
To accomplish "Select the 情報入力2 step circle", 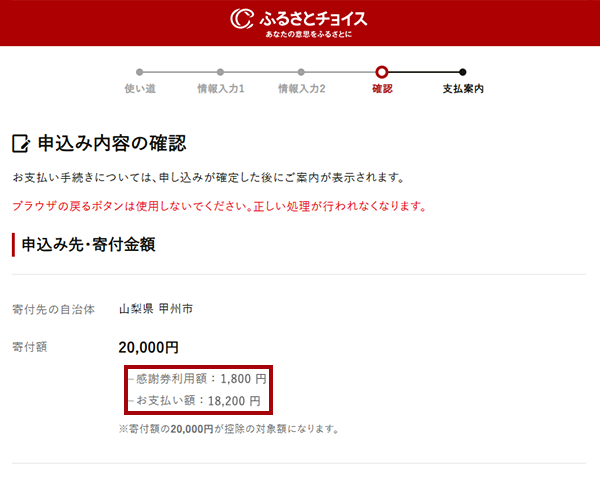I will [301, 72].
